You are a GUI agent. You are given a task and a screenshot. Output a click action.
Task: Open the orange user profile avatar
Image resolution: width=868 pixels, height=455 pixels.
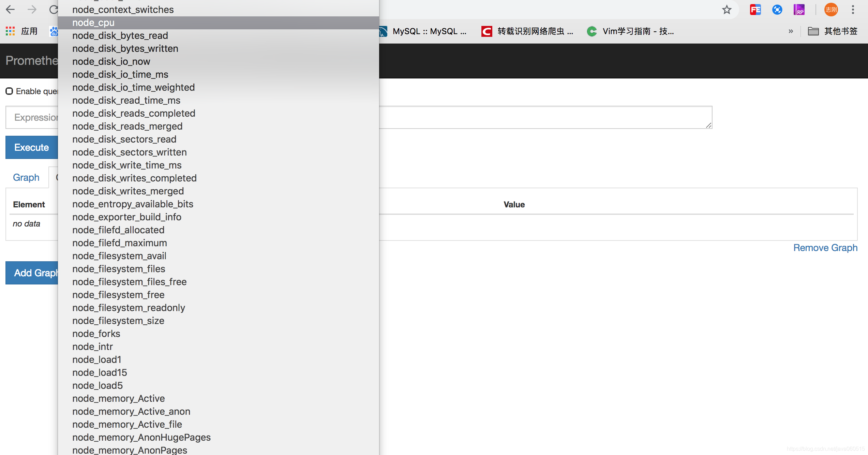pyautogui.click(x=831, y=10)
